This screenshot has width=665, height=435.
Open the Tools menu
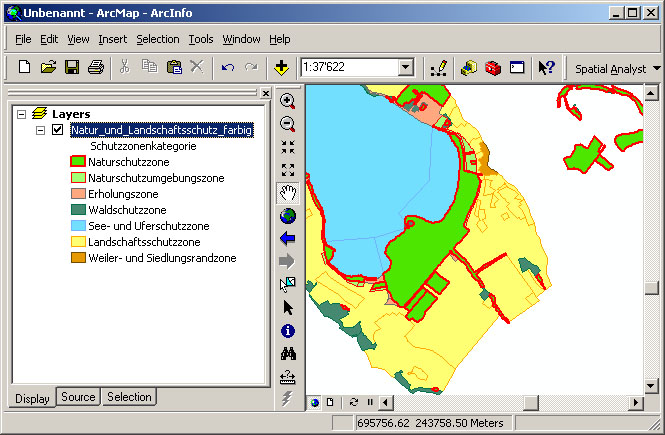tap(201, 39)
